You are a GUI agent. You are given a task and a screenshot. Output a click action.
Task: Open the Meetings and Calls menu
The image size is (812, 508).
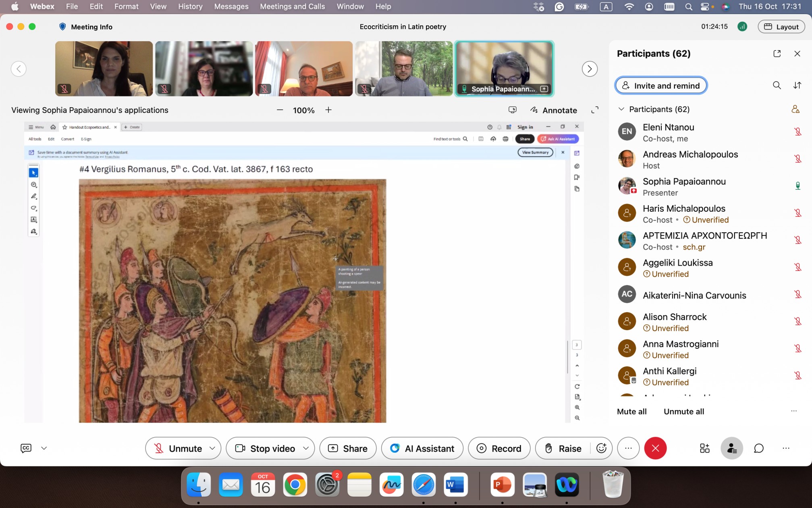pyautogui.click(x=292, y=6)
